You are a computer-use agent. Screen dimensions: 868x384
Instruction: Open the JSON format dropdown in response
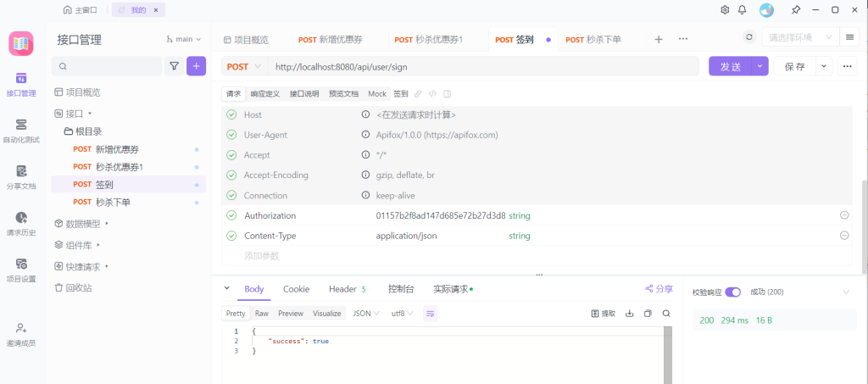(x=366, y=314)
